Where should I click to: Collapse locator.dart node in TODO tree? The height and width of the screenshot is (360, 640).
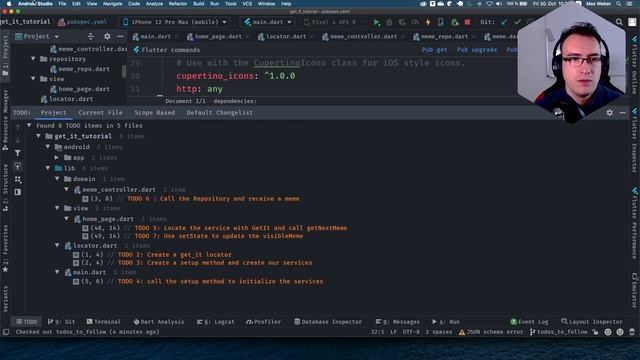tap(57, 245)
